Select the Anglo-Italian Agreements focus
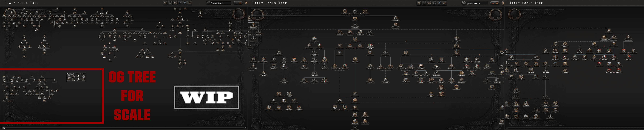The height and width of the screenshot is (130, 644). (x=350, y=33)
